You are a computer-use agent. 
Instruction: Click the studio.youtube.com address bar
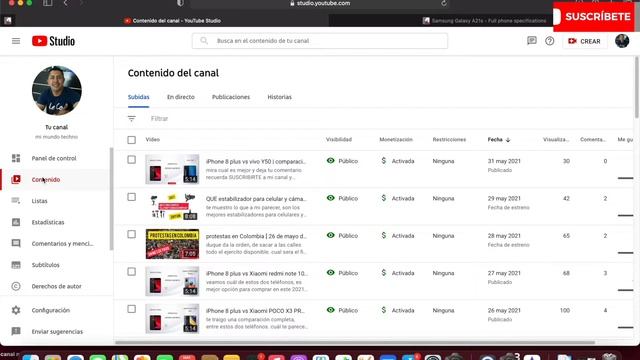[x=320, y=3]
